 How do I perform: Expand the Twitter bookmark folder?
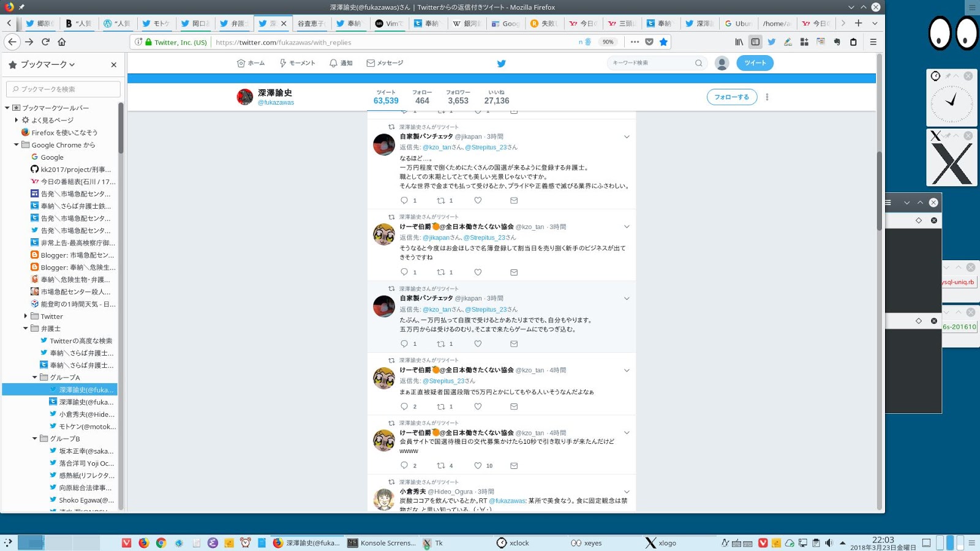pos(26,317)
